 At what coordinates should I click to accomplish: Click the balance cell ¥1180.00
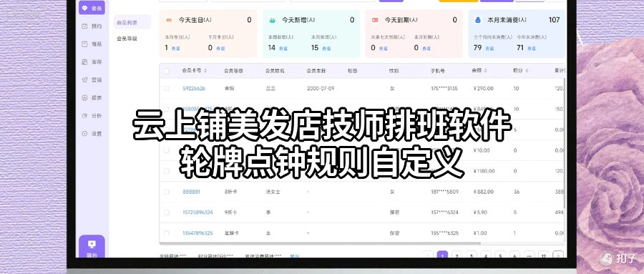coord(484,171)
